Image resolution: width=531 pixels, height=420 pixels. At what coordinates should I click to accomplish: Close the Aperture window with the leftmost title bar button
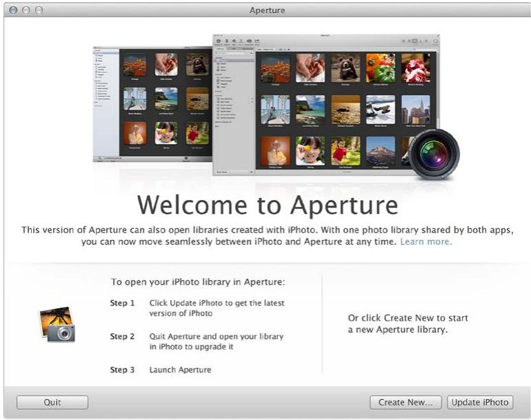[x=13, y=10]
